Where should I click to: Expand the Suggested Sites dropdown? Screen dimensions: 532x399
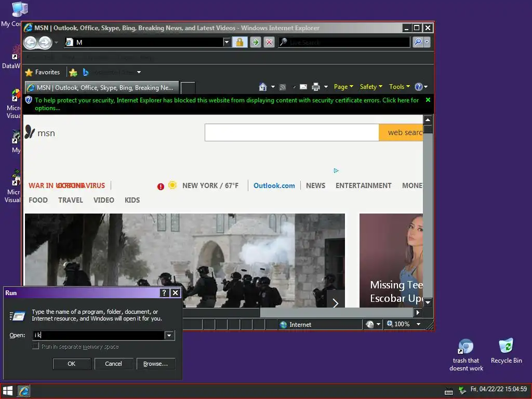click(x=139, y=72)
